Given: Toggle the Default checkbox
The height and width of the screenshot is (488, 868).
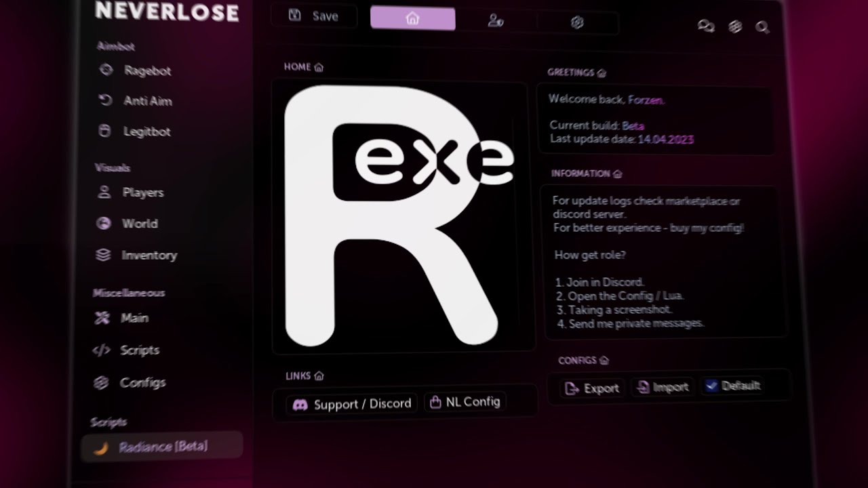Looking at the screenshot, I should point(711,386).
